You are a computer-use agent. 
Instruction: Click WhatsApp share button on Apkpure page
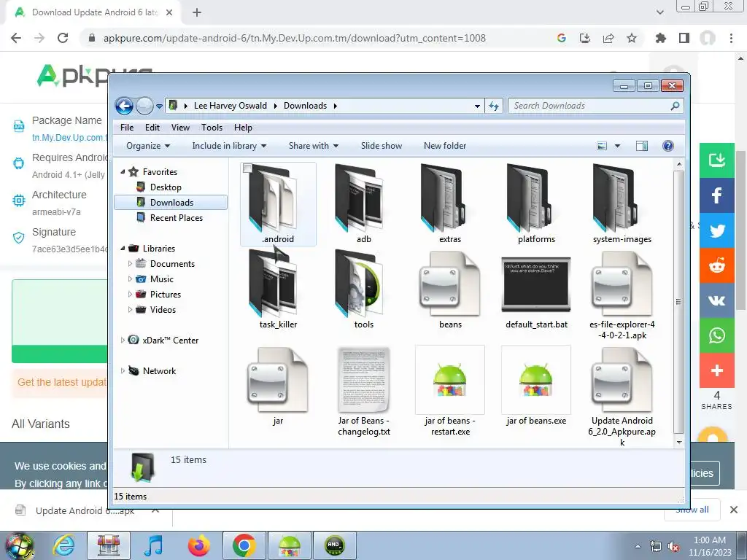[716, 335]
